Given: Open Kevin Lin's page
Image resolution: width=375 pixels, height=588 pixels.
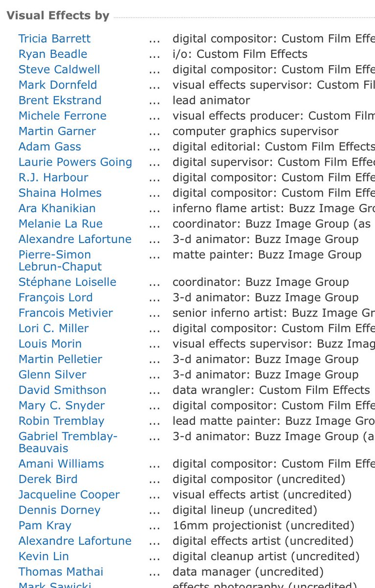Looking at the screenshot, I should tap(44, 557).
